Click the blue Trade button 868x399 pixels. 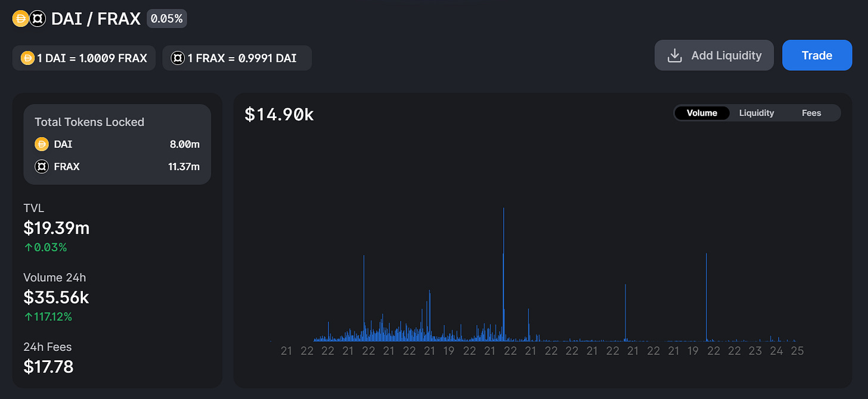point(817,55)
